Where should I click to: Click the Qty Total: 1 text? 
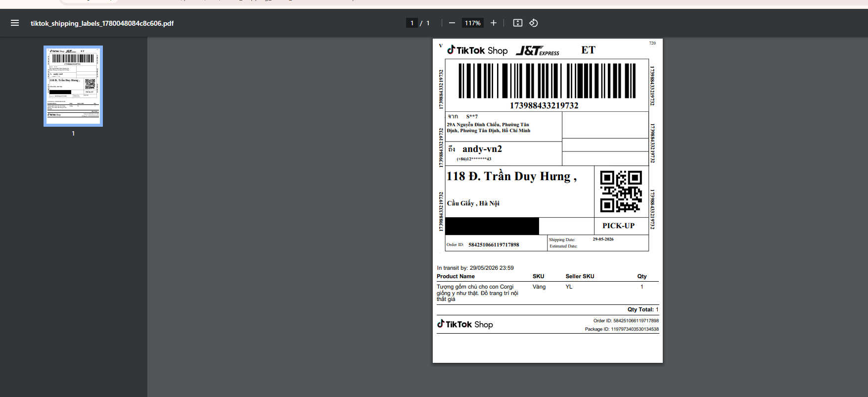643,309
